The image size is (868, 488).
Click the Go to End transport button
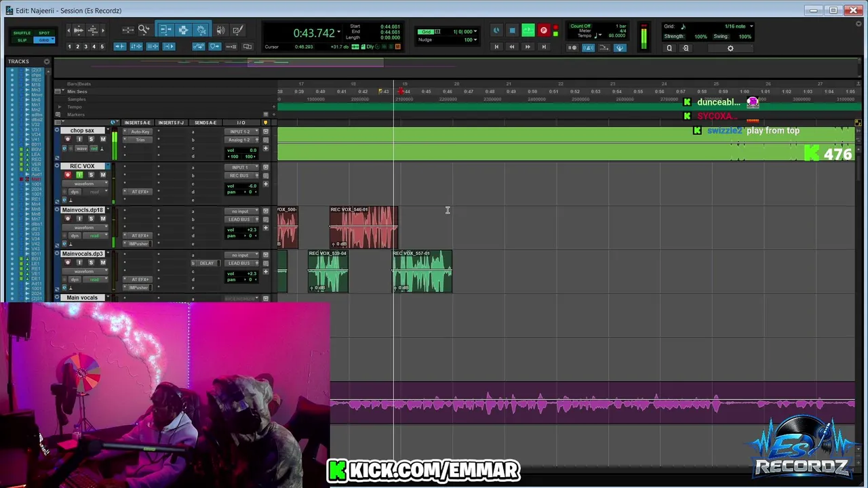(x=544, y=47)
